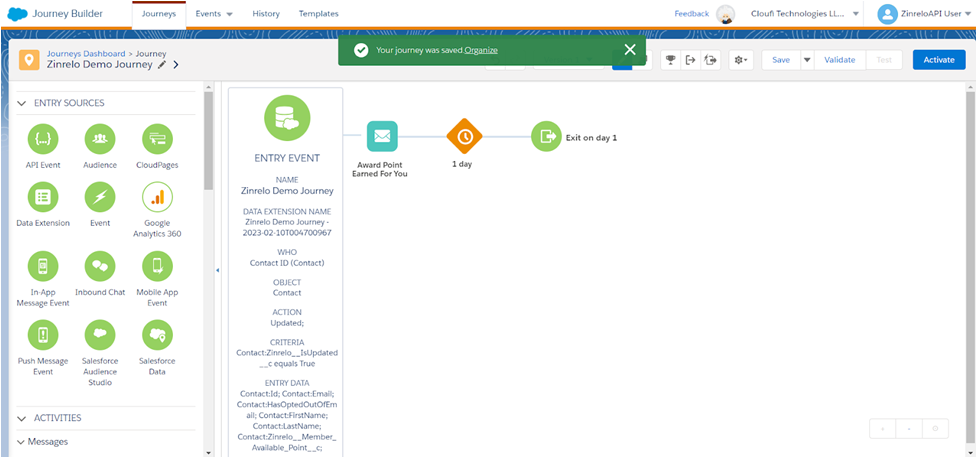977x458 pixels.
Task: Collapse the left panel with arrow handle
Action: [217, 270]
